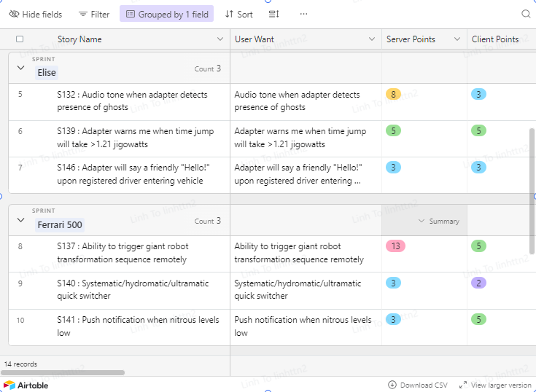Image resolution: width=536 pixels, height=392 pixels.
Task: Click the pink 13 server points badge
Action: coord(395,246)
